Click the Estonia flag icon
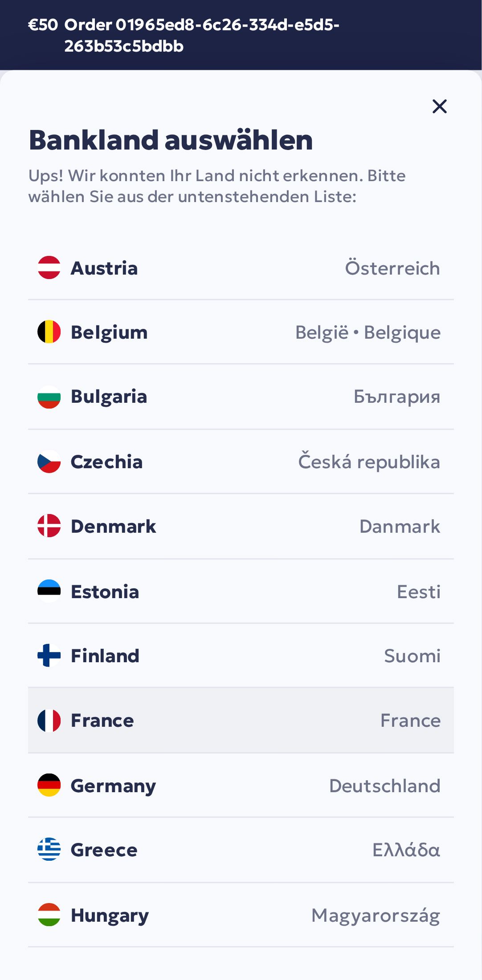Screen dimensions: 482x980 coord(49,591)
